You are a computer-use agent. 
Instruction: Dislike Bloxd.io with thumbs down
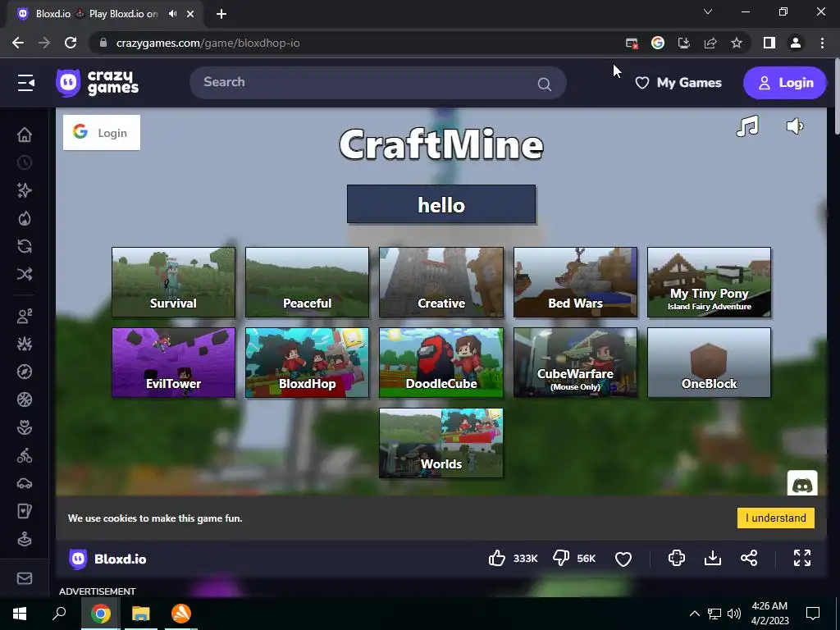[x=561, y=558]
